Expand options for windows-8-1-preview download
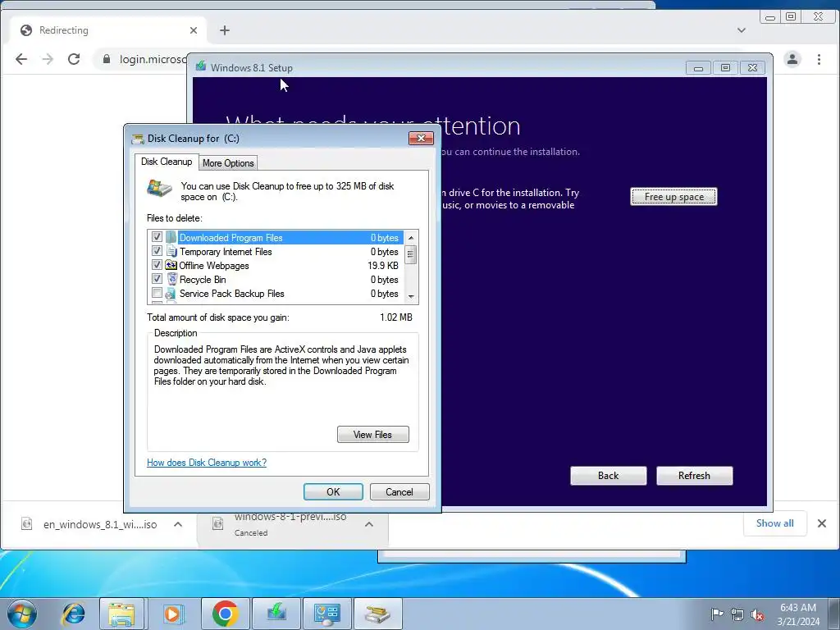Image resolution: width=840 pixels, height=630 pixels. coord(369,524)
